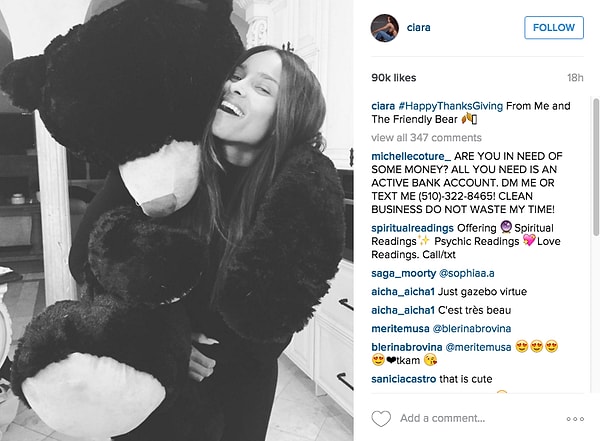
Task: Visit aicha_aicha1 profile from gazebo comment
Action: pos(403,292)
